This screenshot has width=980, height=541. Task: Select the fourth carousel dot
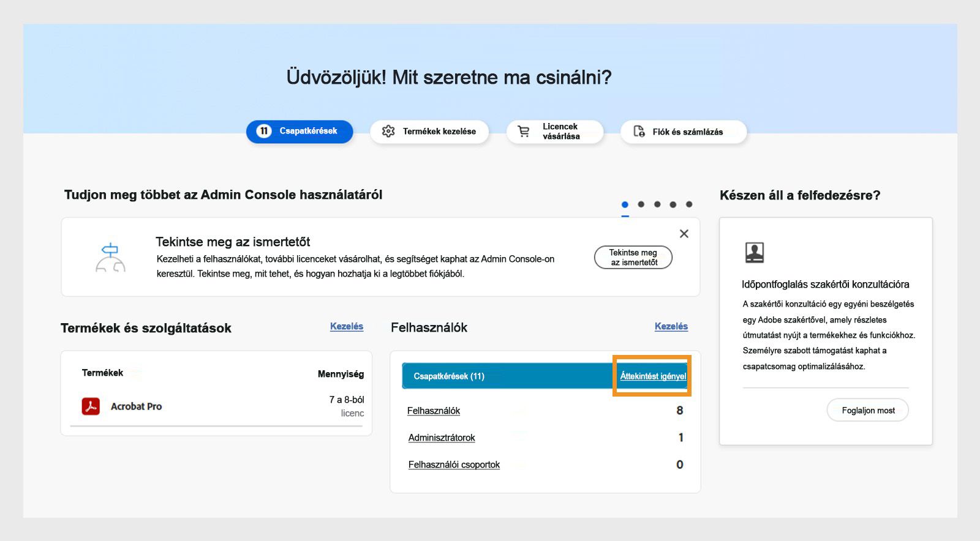coord(673,204)
